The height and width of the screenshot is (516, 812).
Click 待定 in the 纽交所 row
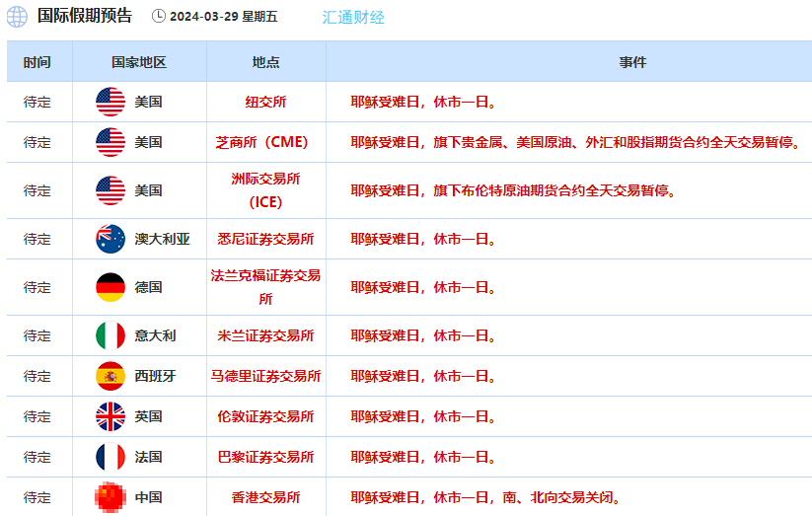(x=37, y=102)
